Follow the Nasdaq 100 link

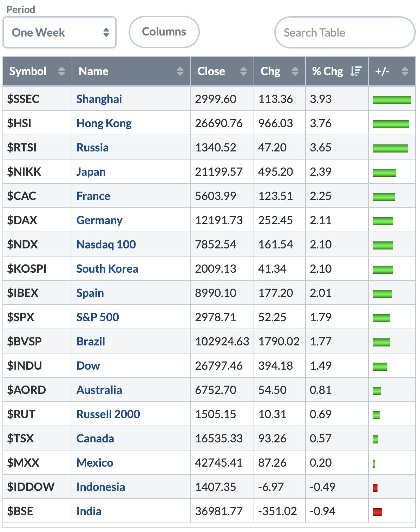coord(106,245)
